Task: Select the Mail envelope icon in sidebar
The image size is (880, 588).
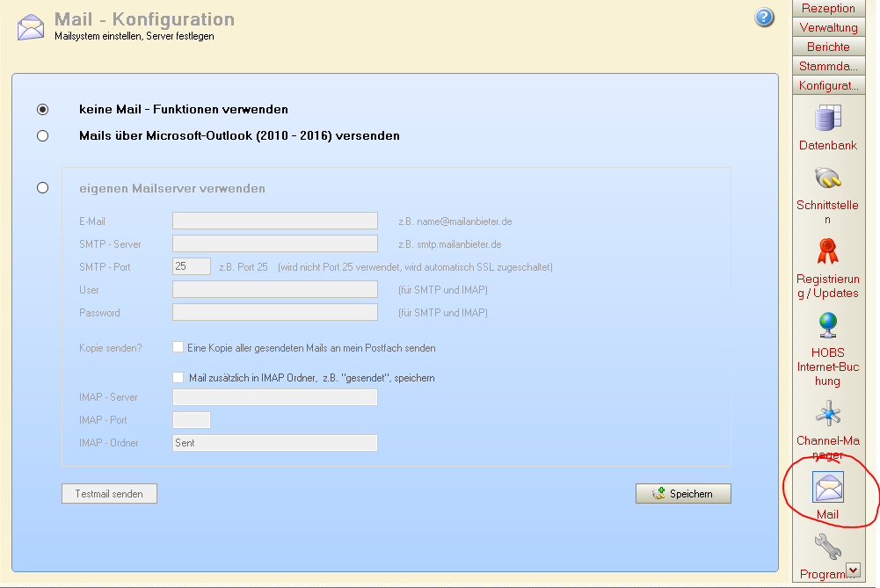Action: pyautogui.click(x=827, y=488)
